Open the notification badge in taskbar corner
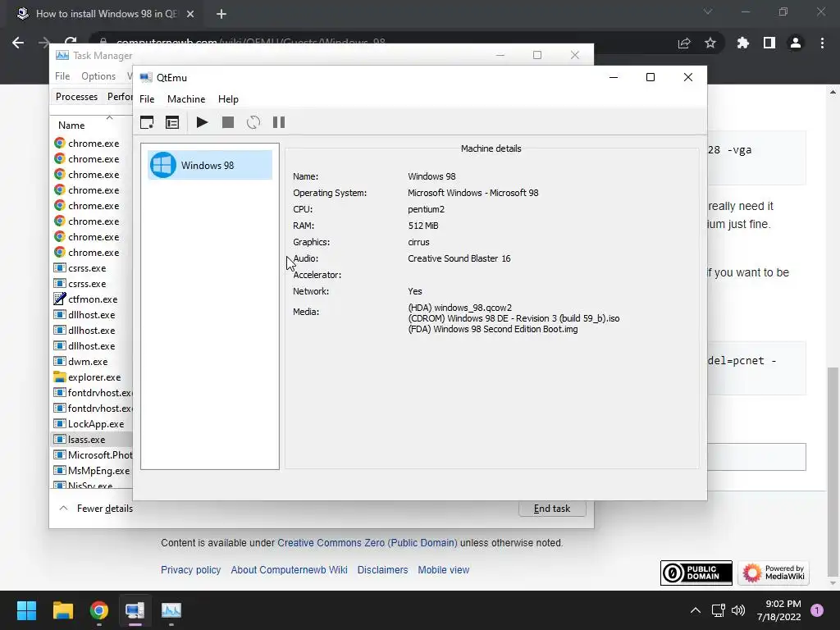This screenshot has width=840, height=630. 817,610
